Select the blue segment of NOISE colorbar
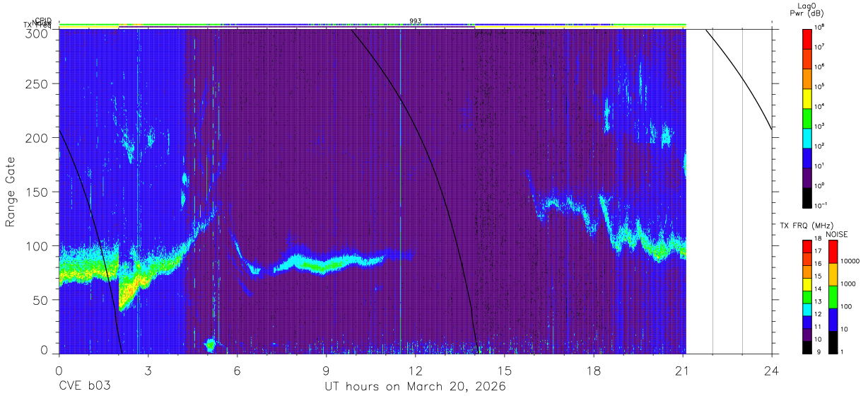Screen dimensions: 868x401 (832, 320)
